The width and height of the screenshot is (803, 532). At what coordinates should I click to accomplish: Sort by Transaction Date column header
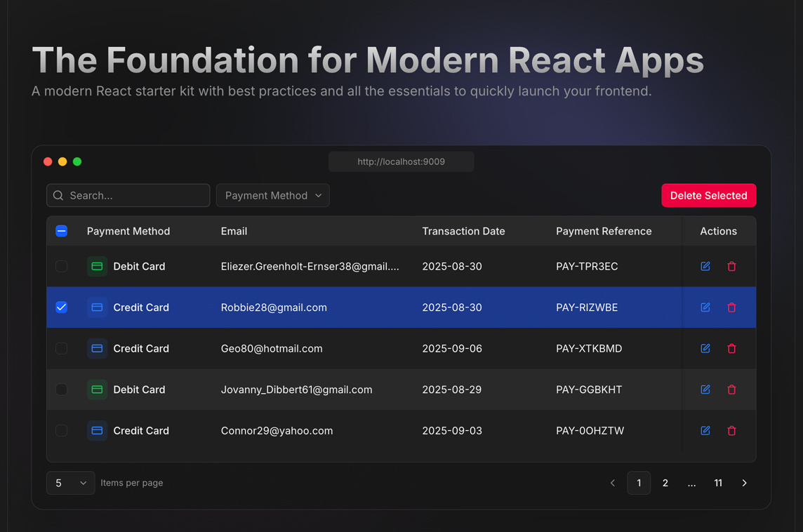click(463, 231)
